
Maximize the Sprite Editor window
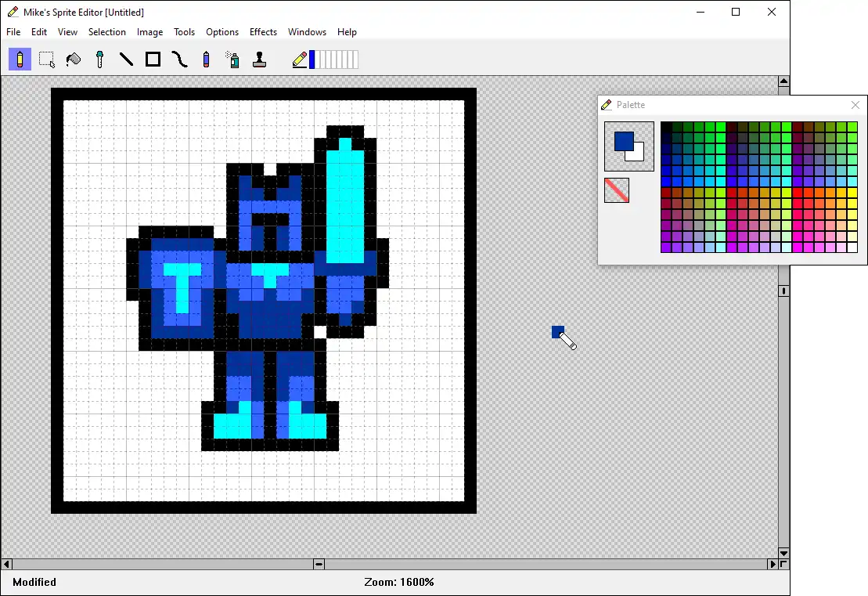(736, 12)
